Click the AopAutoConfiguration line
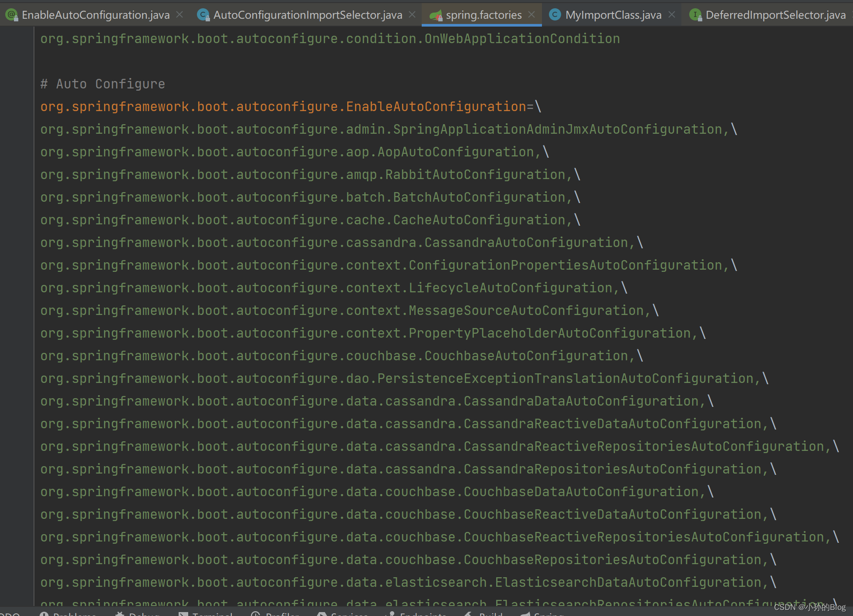The width and height of the screenshot is (853, 616). (295, 152)
